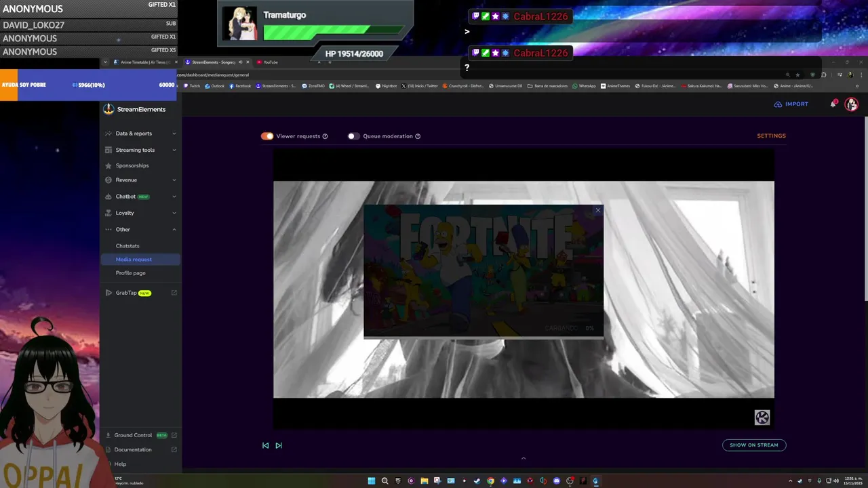868x488 pixels.
Task: Toggle the Viewer requests switch
Action: pos(267,136)
